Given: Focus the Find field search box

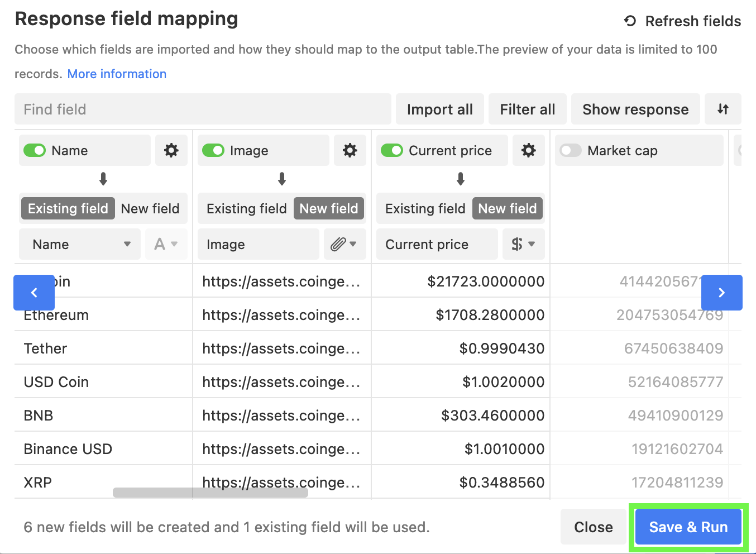Looking at the screenshot, I should tap(203, 109).
